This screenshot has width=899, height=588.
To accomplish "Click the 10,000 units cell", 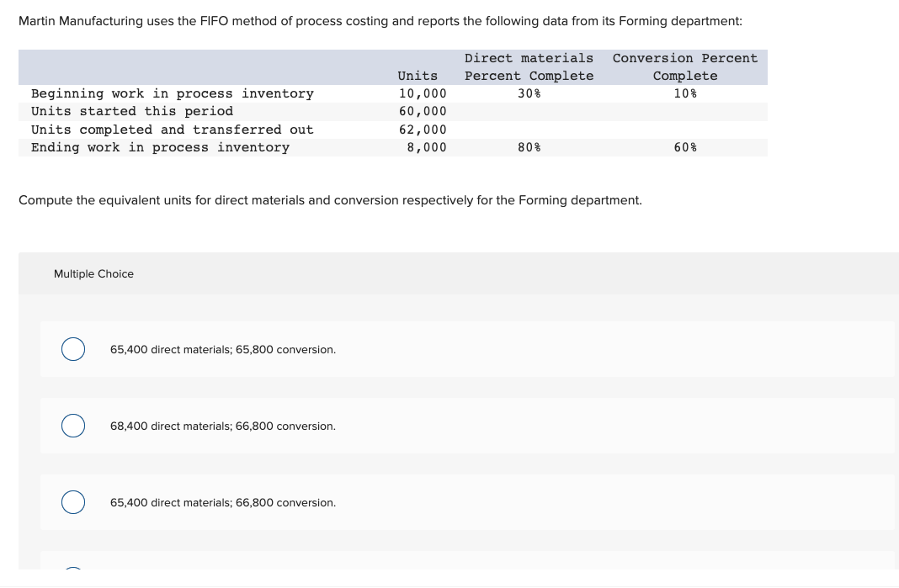I will click(x=423, y=93).
